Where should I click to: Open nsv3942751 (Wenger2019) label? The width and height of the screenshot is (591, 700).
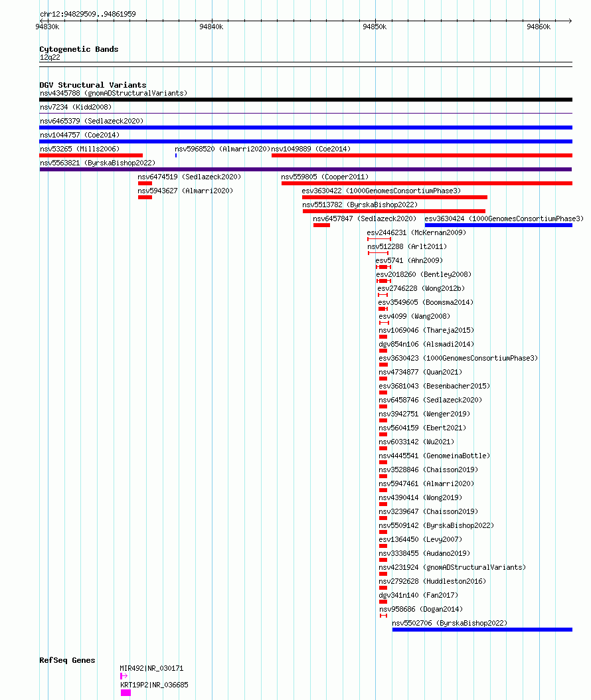pyautogui.click(x=424, y=414)
